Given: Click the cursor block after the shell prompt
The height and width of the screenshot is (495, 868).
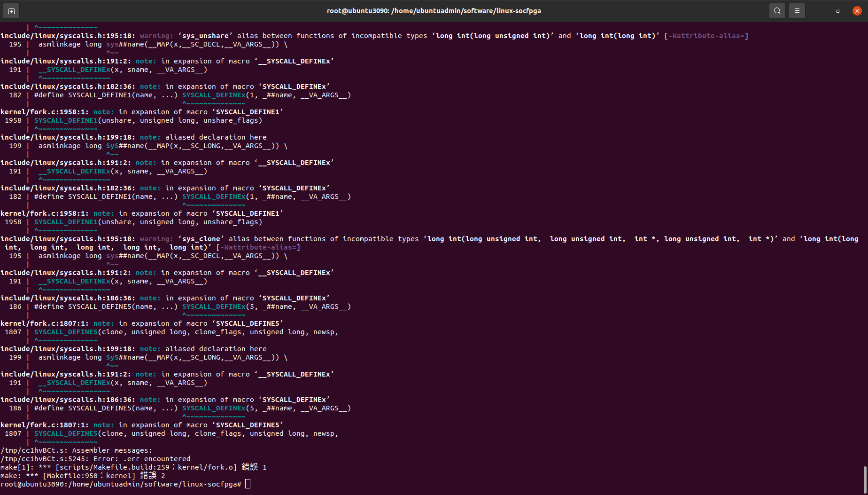Looking at the screenshot, I should (x=248, y=484).
